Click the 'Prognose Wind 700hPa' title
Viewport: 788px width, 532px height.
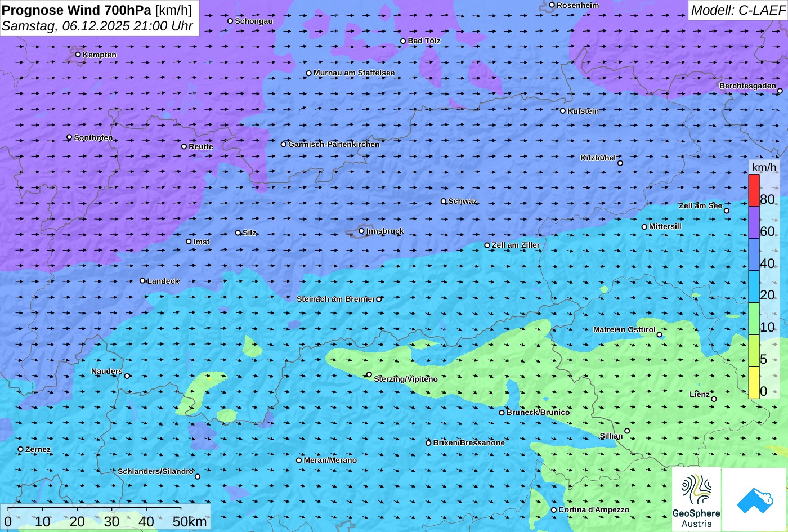(77, 10)
